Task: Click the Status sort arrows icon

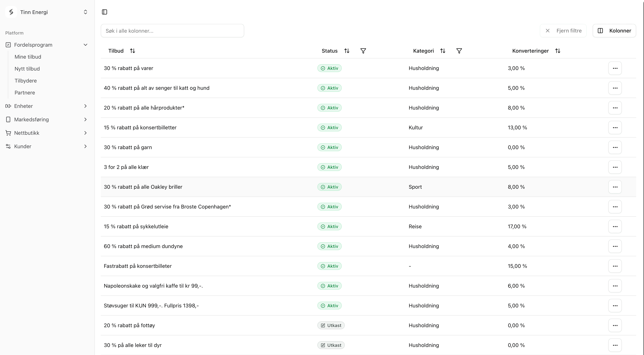Action: click(x=347, y=51)
